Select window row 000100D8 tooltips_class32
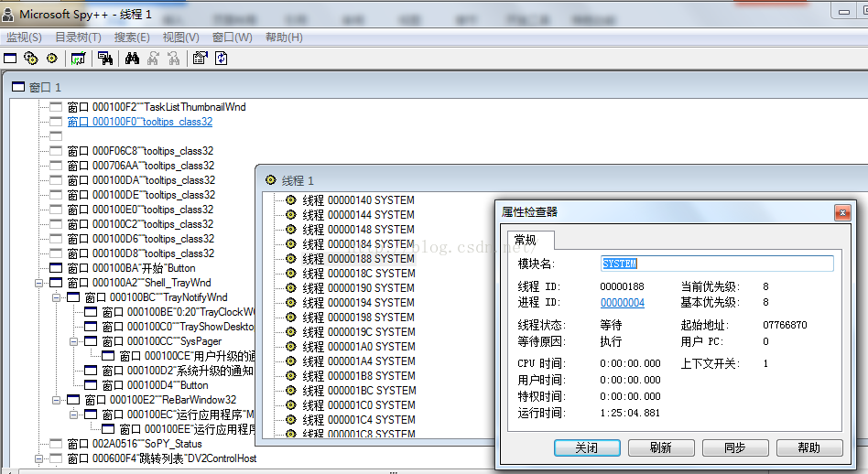Screen dimensions: 868x474 point(141,253)
